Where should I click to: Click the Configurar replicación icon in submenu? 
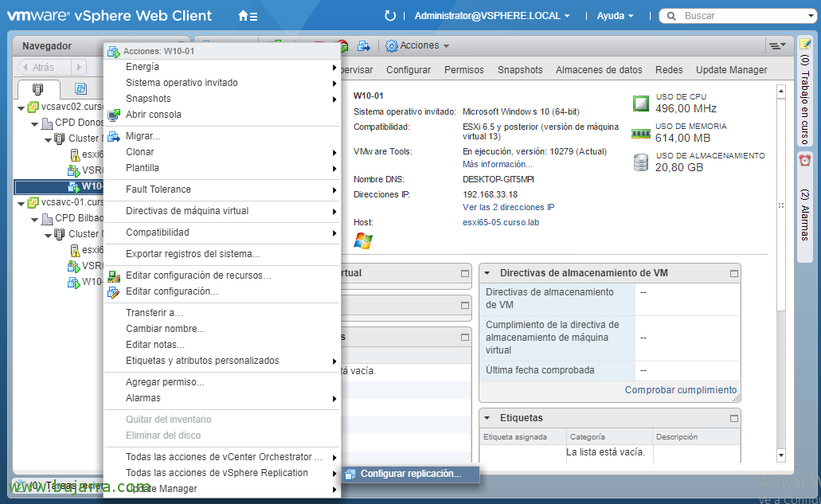click(x=350, y=474)
